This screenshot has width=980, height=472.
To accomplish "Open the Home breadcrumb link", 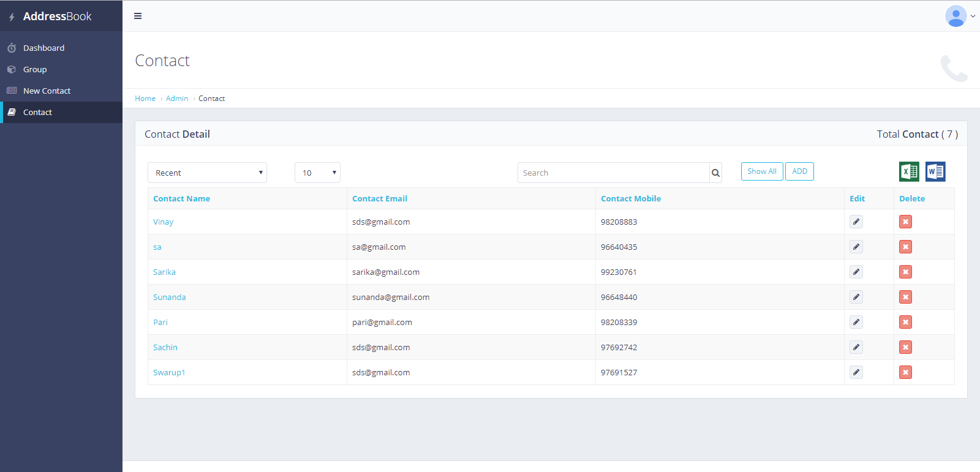I will [145, 99].
